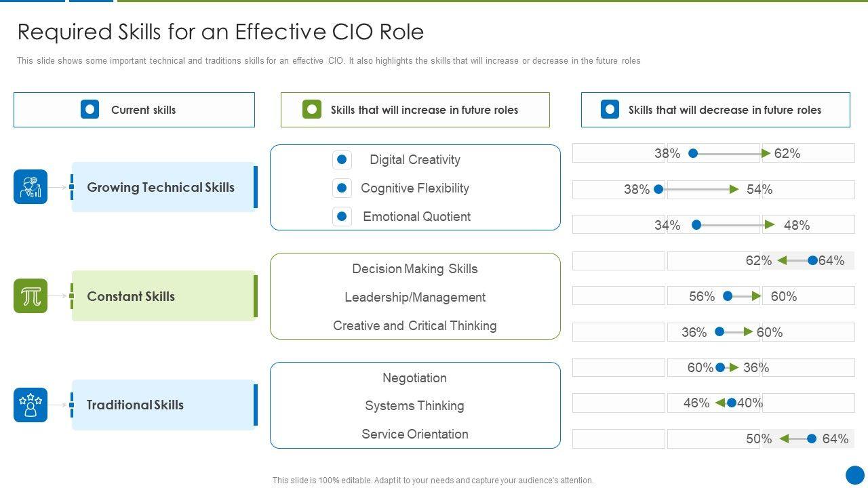Image resolution: width=868 pixels, height=488 pixels.
Task: Click the green increase-in-future-roles legend icon
Action: (x=311, y=110)
